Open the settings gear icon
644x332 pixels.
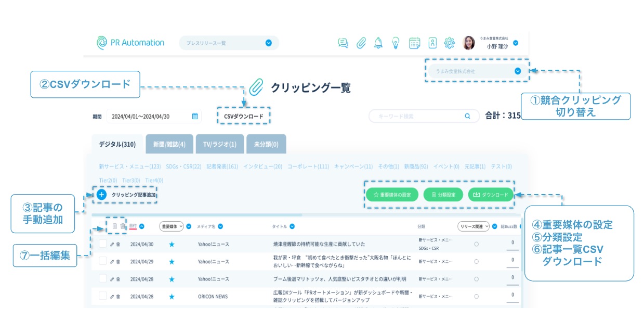click(450, 43)
